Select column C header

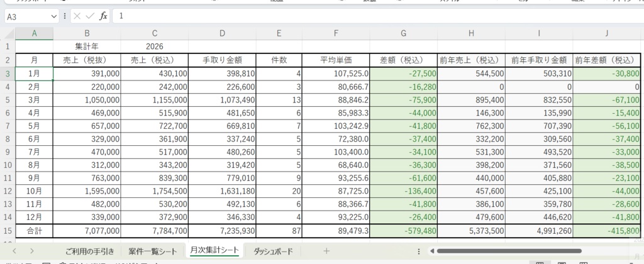click(x=155, y=34)
